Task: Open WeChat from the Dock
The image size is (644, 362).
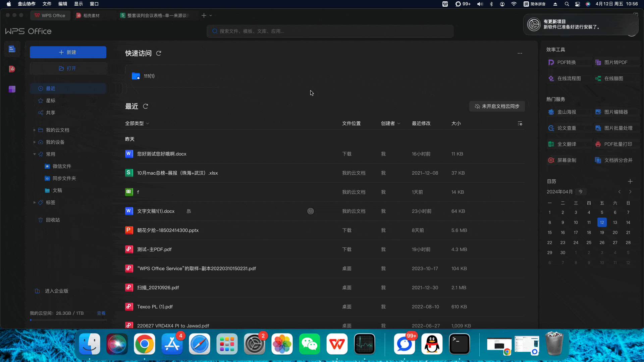Action: 309,344
